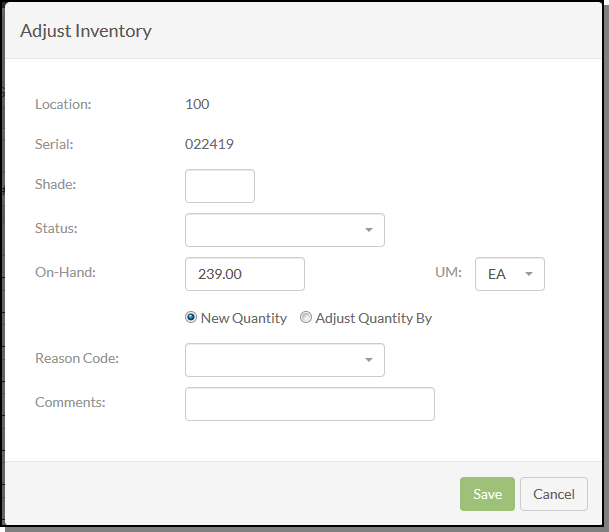Cancel the Adjust Inventory dialog
609x532 pixels.
(x=553, y=494)
